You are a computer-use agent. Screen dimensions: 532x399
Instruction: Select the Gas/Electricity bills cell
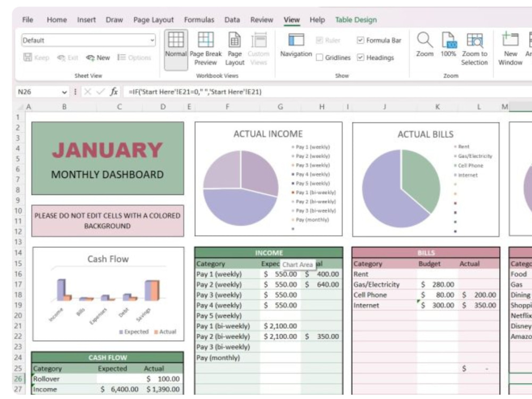[385, 285]
